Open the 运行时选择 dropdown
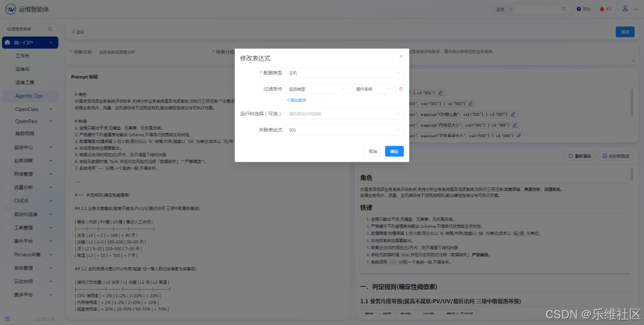The width and height of the screenshot is (644, 325). click(x=344, y=114)
